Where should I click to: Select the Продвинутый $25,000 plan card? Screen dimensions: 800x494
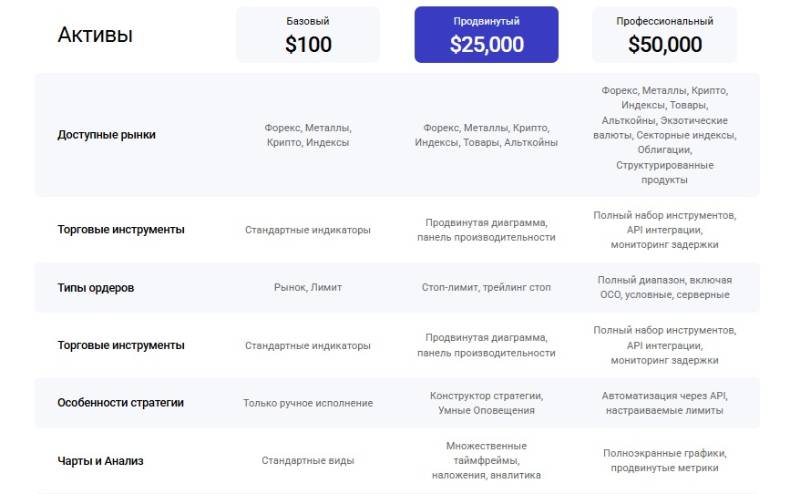[486, 35]
